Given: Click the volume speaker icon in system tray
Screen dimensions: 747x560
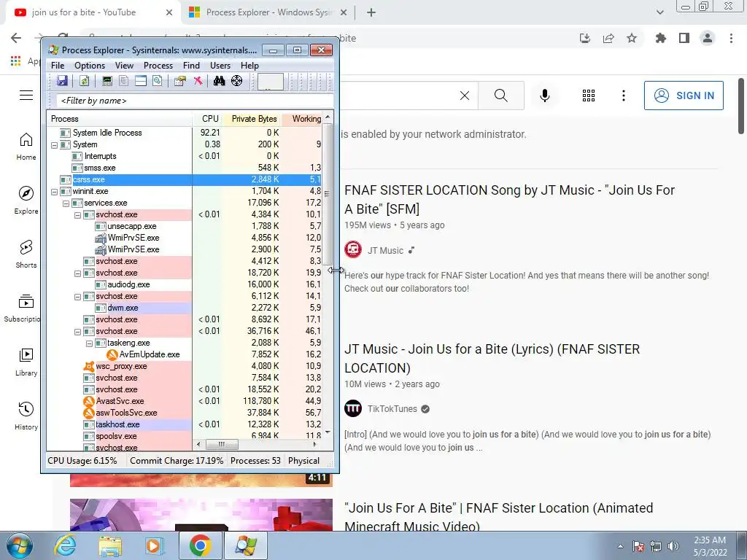Looking at the screenshot, I should (x=673, y=545).
